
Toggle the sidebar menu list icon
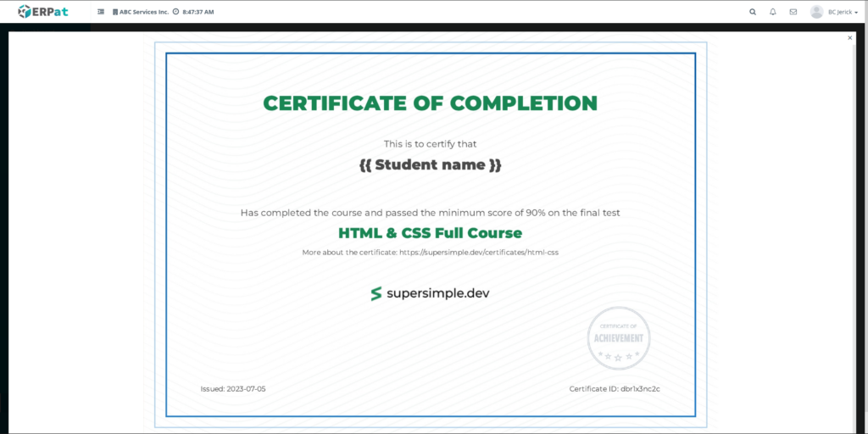tap(102, 12)
